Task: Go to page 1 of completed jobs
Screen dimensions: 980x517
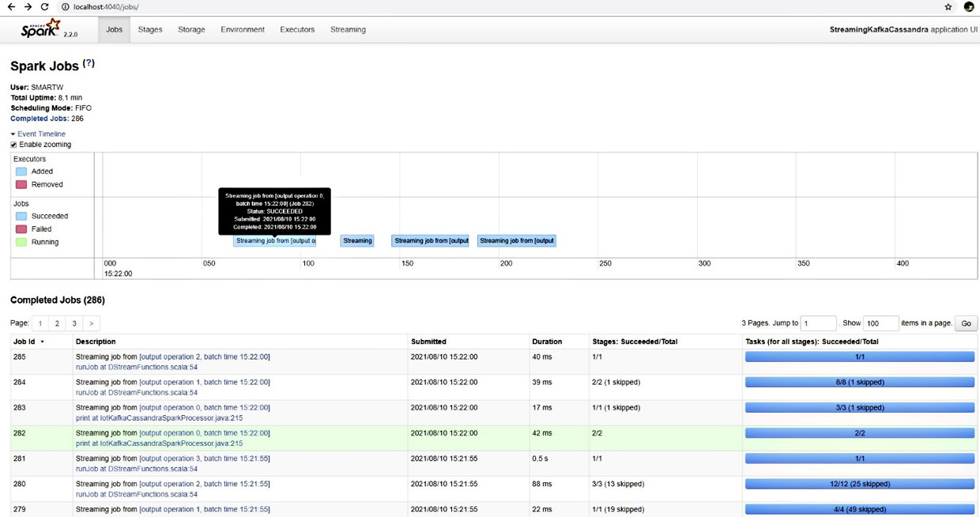Action: coord(40,323)
